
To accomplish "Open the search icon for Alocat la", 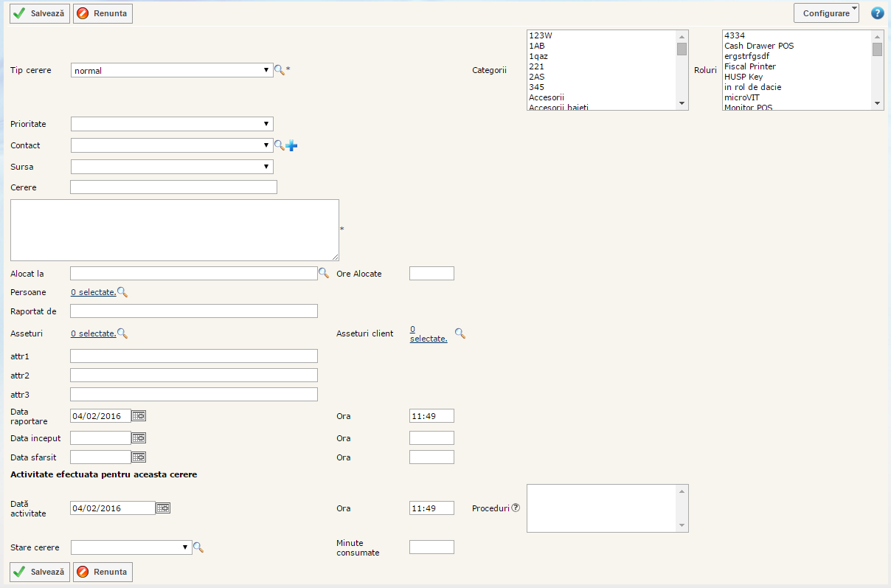I will tap(323, 273).
